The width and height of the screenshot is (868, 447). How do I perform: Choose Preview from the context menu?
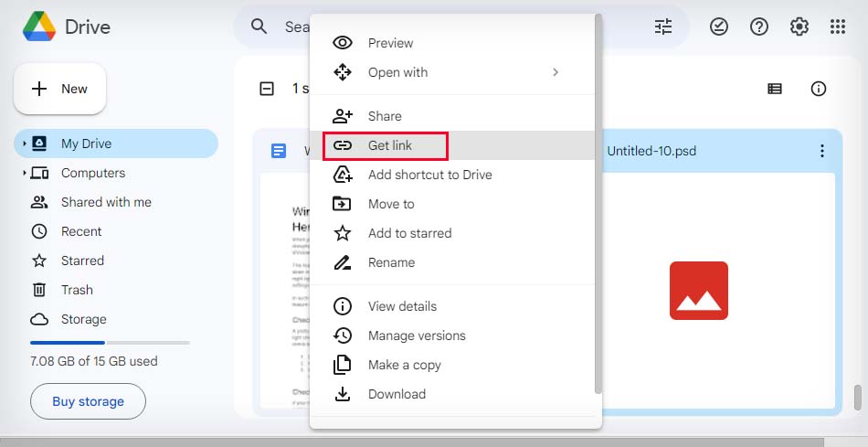coord(452,43)
